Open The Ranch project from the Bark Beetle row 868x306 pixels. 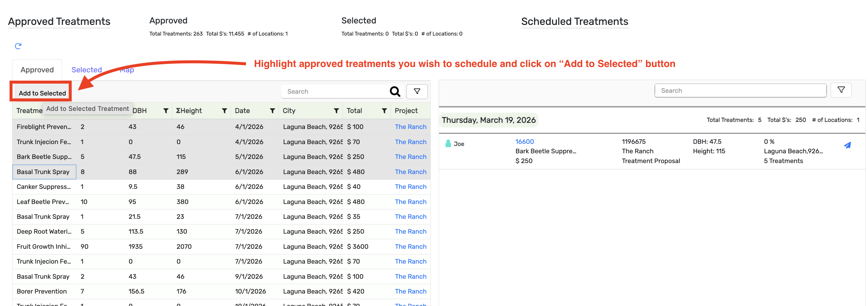pos(410,157)
